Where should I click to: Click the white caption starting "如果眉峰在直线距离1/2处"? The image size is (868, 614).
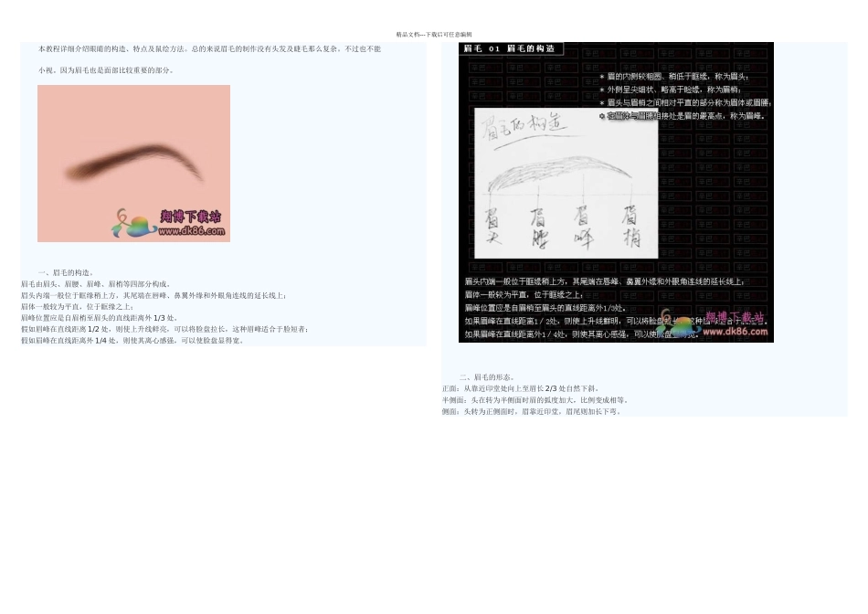(616, 321)
